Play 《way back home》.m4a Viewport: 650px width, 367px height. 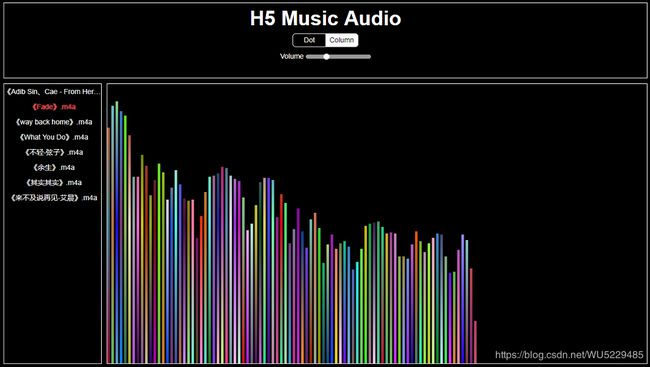click(x=53, y=122)
